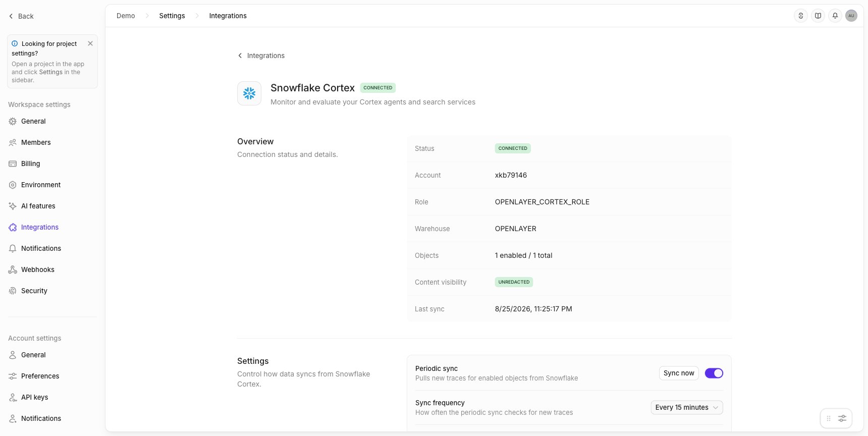Screen dimensions: 868x436
Task: Click the Sync frequency label
Action: (x=440, y=403)
